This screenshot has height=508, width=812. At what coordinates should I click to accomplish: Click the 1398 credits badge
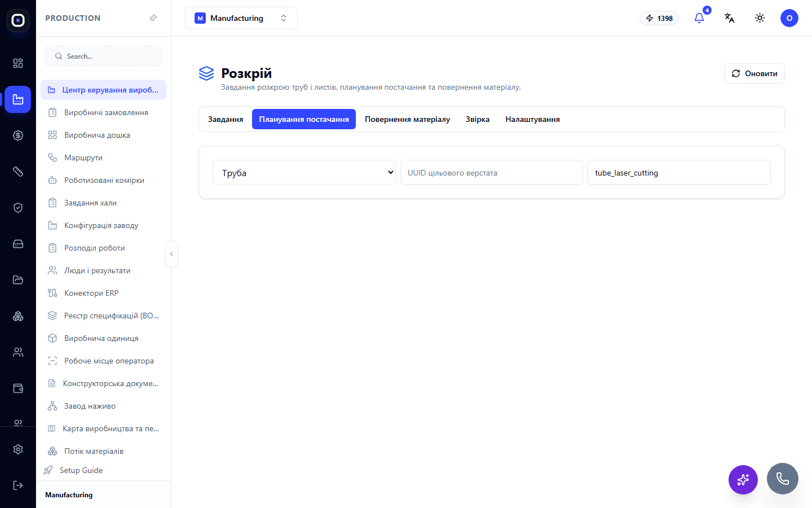pyautogui.click(x=659, y=18)
